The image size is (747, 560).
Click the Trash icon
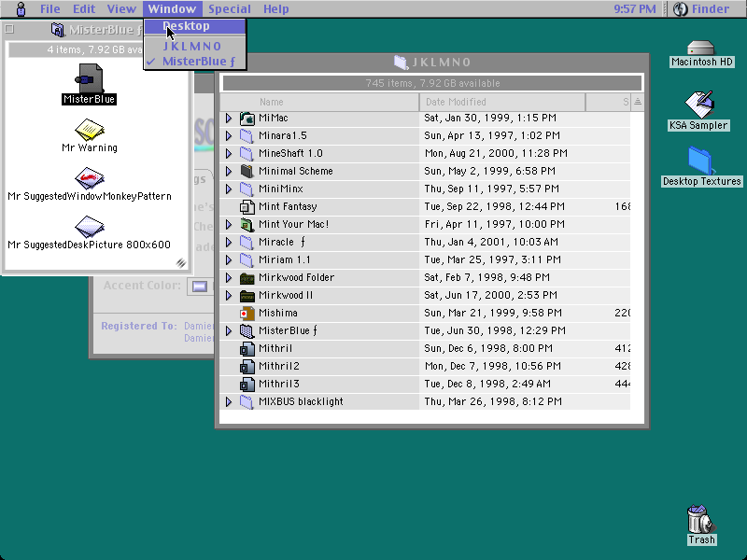point(700,519)
